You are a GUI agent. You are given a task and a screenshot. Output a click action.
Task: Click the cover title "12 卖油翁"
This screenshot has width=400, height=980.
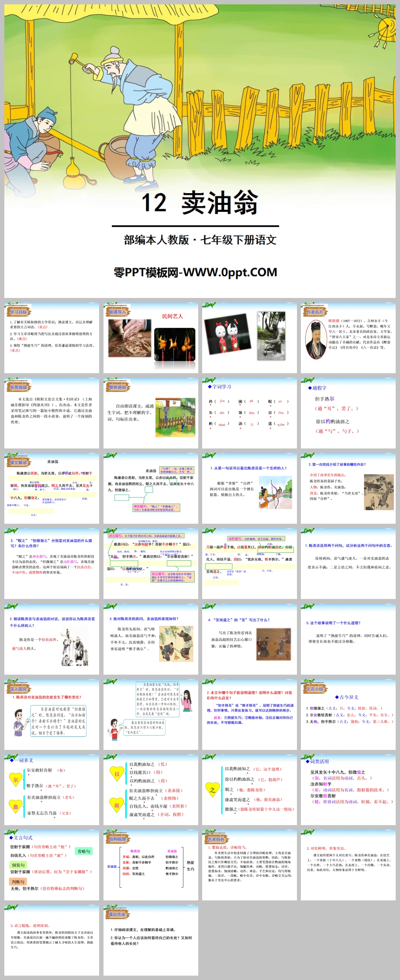coord(200,203)
